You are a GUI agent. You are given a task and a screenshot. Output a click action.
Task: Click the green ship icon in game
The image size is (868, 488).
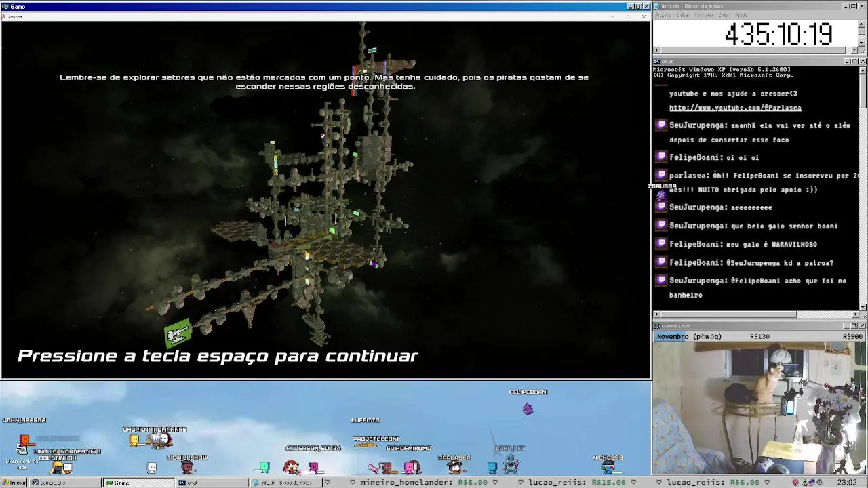click(x=178, y=333)
